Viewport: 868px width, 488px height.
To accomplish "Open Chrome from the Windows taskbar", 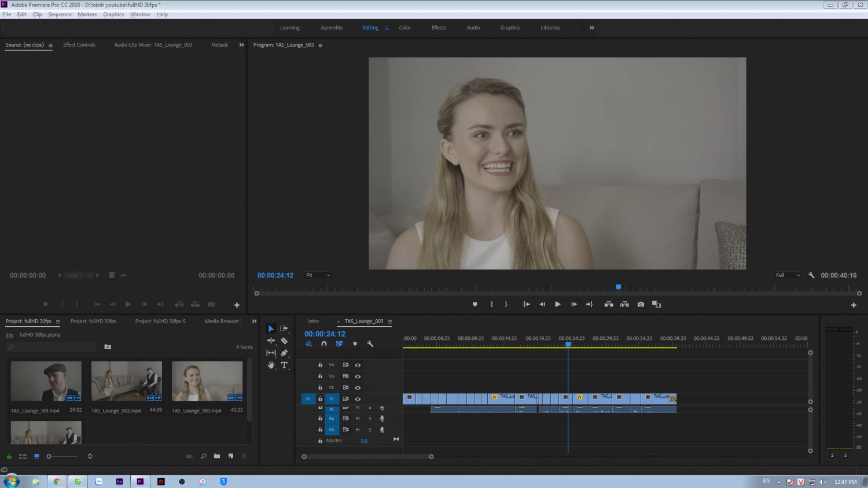I will [x=57, y=481].
